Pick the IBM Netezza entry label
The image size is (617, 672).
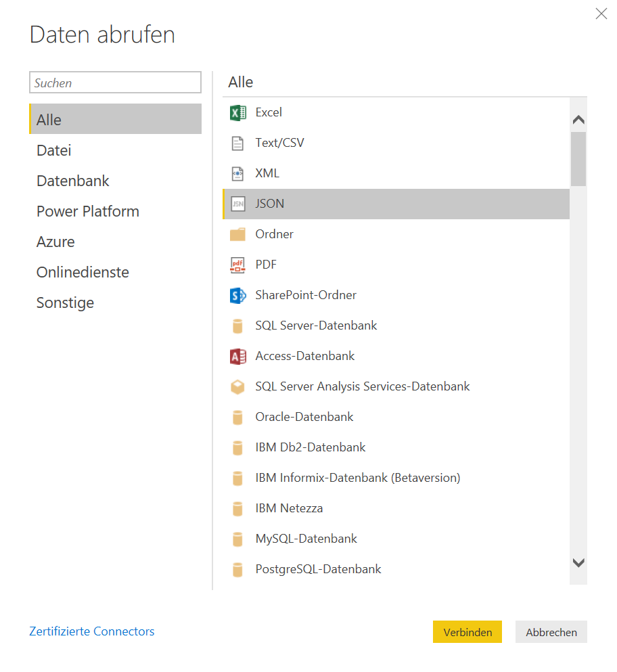click(290, 508)
